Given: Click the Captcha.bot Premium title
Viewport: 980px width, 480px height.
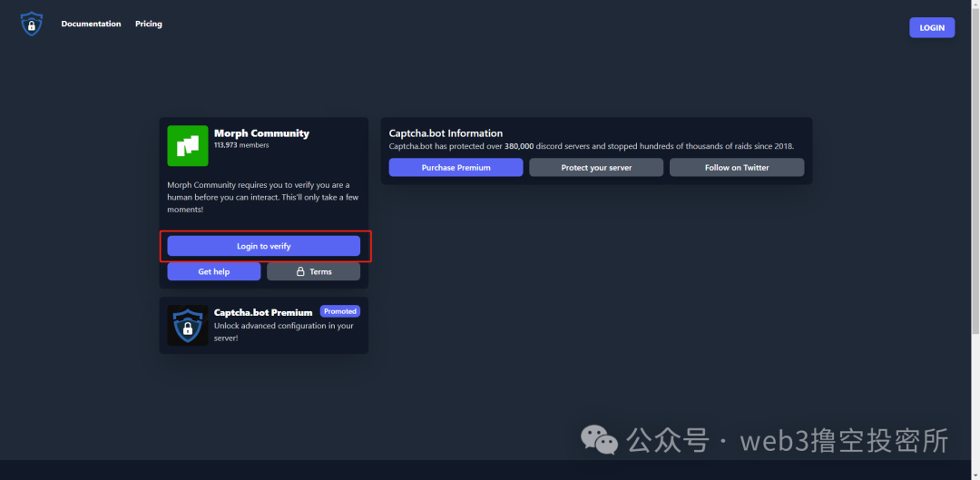Looking at the screenshot, I should tap(263, 312).
